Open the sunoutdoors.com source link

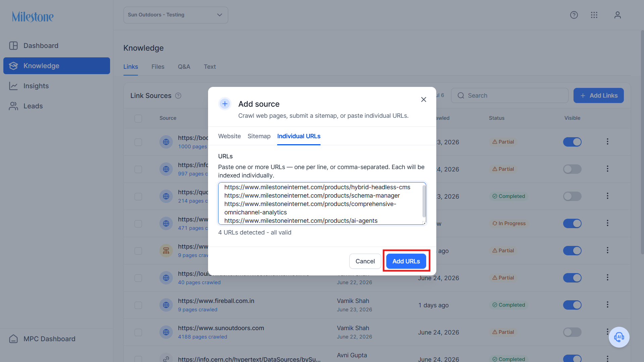point(221,328)
